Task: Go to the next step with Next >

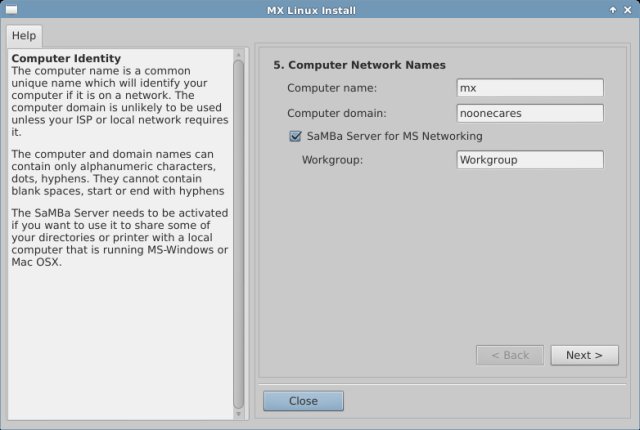Action: click(x=584, y=355)
